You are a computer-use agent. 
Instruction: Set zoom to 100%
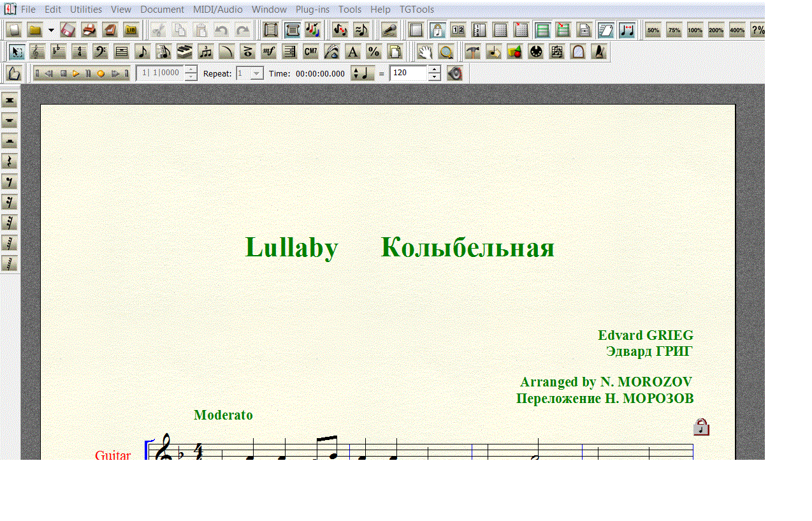[x=695, y=30]
